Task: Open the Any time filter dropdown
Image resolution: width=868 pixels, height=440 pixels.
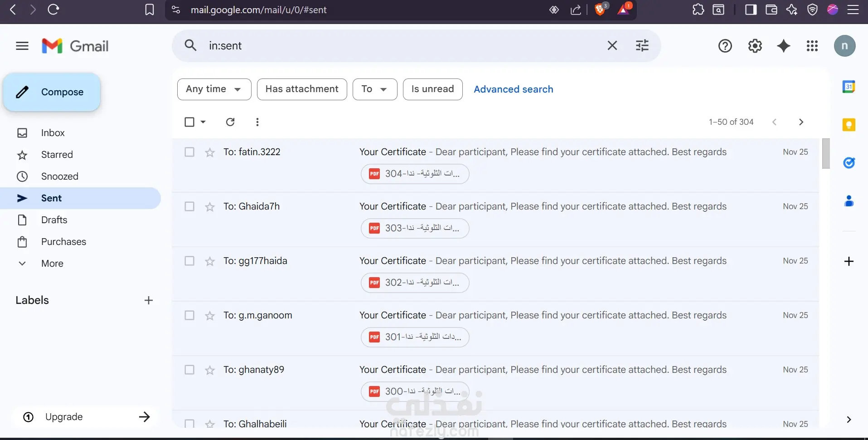Action: click(x=214, y=89)
